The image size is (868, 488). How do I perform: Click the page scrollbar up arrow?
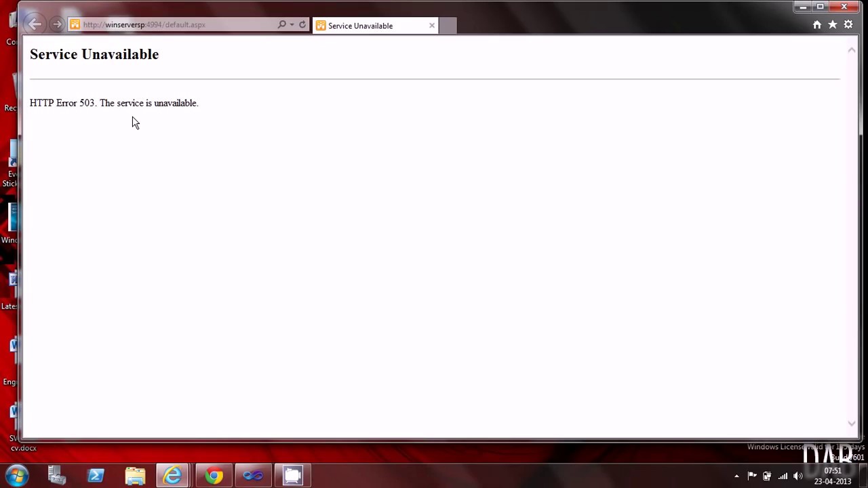pos(852,49)
